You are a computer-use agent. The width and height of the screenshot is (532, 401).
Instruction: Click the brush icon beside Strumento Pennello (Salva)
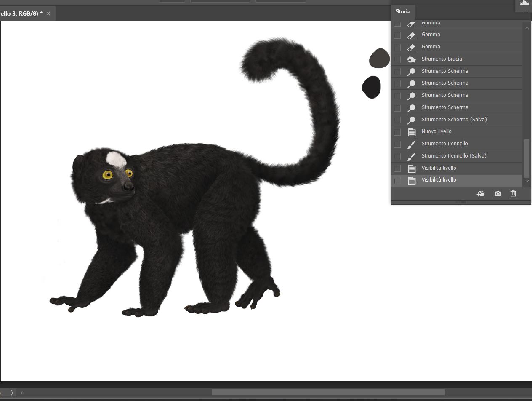pos(412,156)
